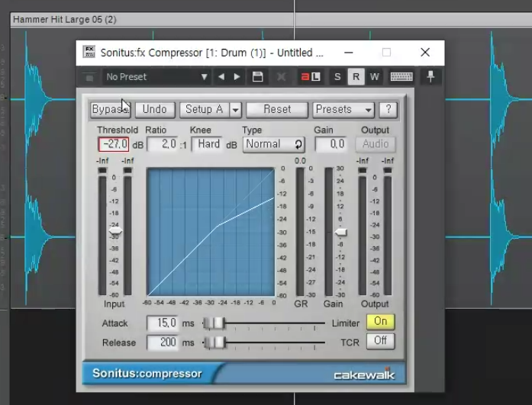
Task: Click the Threshold value field -27.0
Action: tap(114, 144)
